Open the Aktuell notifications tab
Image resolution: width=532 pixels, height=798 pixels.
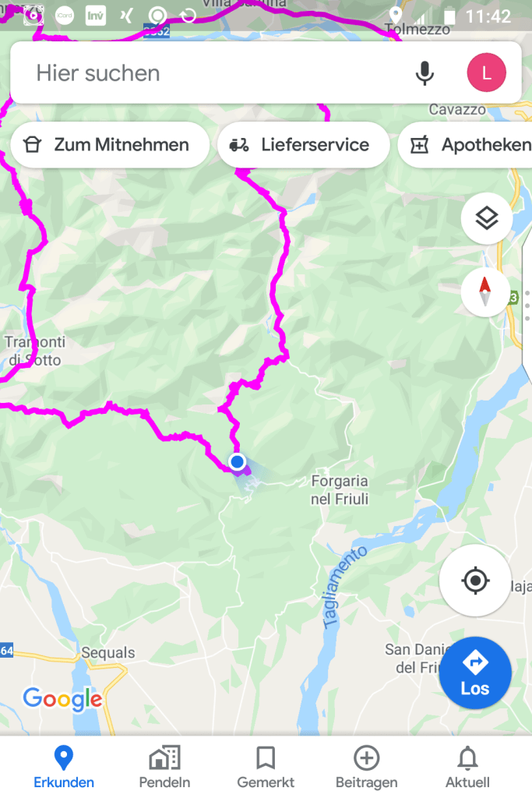coord(467,767)
